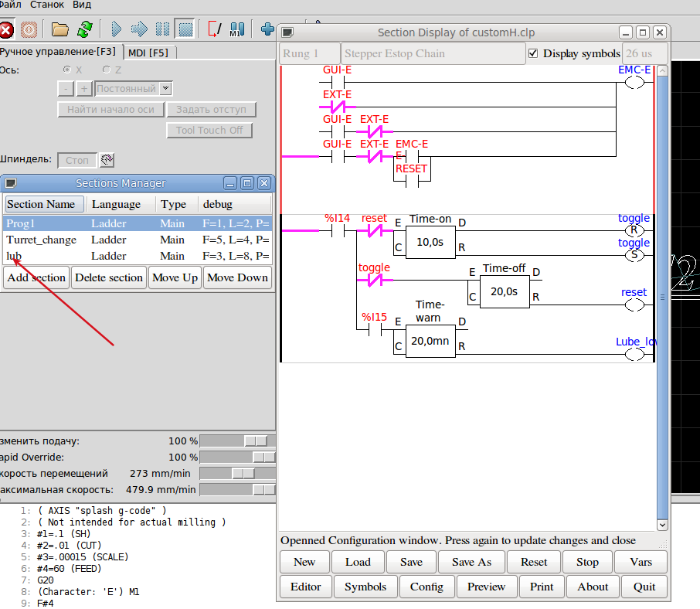Toggle the emergency stop button
This screenshot has height=609, width=700.
6,29
